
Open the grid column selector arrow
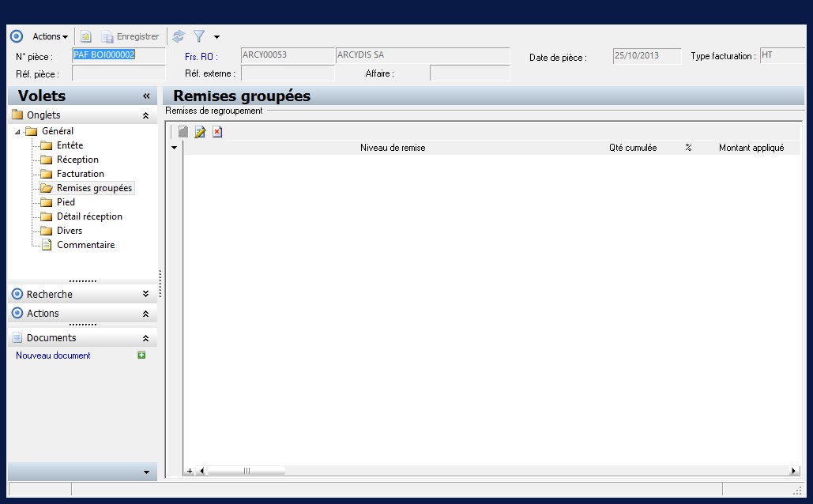click(174, 148)
